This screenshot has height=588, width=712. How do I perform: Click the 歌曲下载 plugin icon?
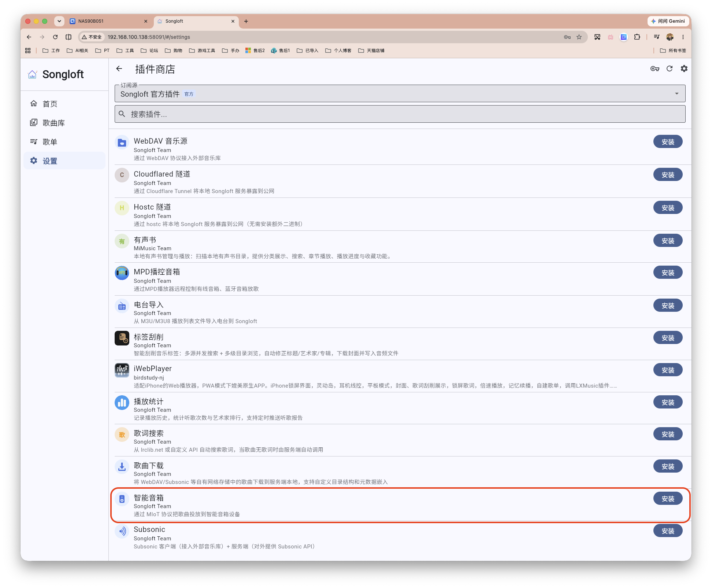122,467
